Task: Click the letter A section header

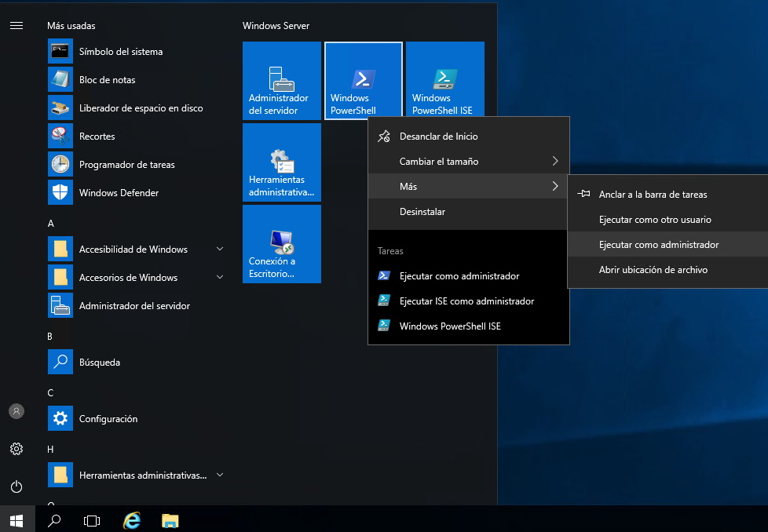Action: 50,224
